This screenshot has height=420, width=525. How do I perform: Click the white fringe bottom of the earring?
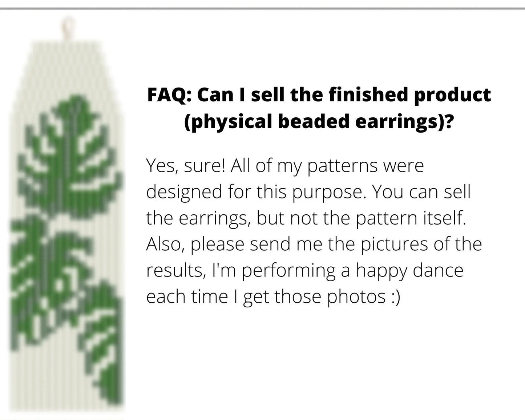point(54,381)
